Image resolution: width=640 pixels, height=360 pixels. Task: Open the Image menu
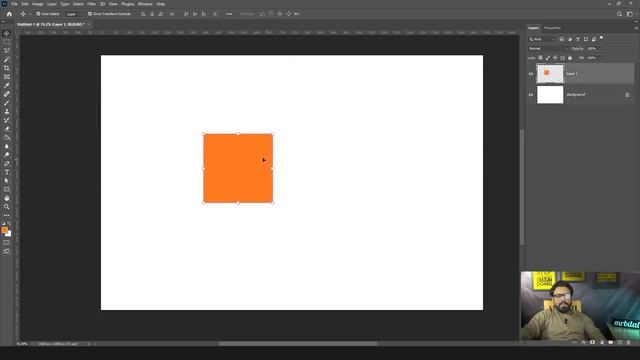[x=38, y=4]
